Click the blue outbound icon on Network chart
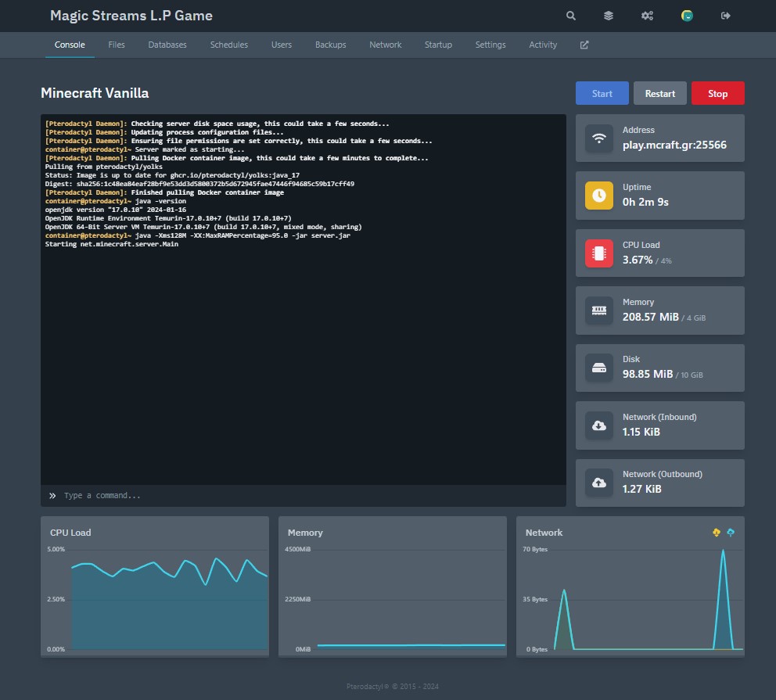The image size is (776, 700). pyautogui.click(x=731, y=533)
